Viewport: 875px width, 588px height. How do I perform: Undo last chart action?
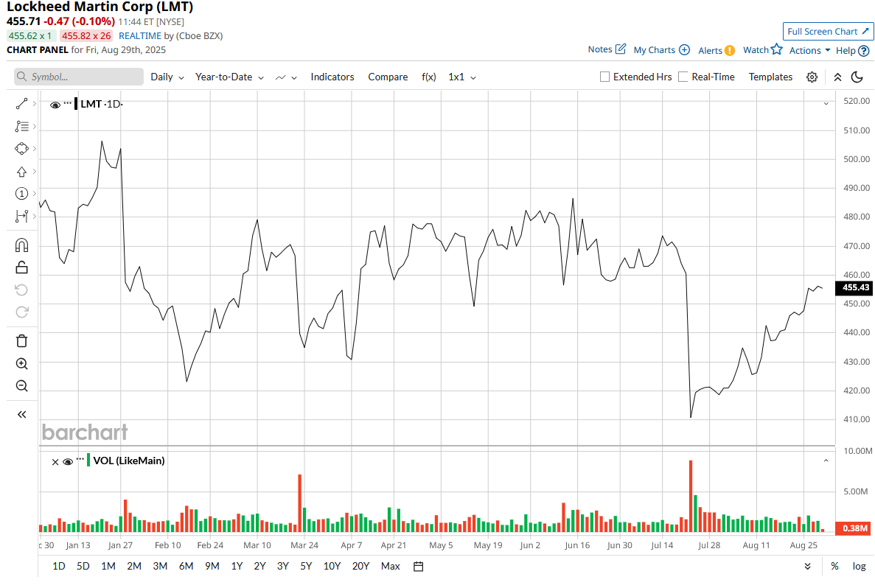click(x=22, y=290)
